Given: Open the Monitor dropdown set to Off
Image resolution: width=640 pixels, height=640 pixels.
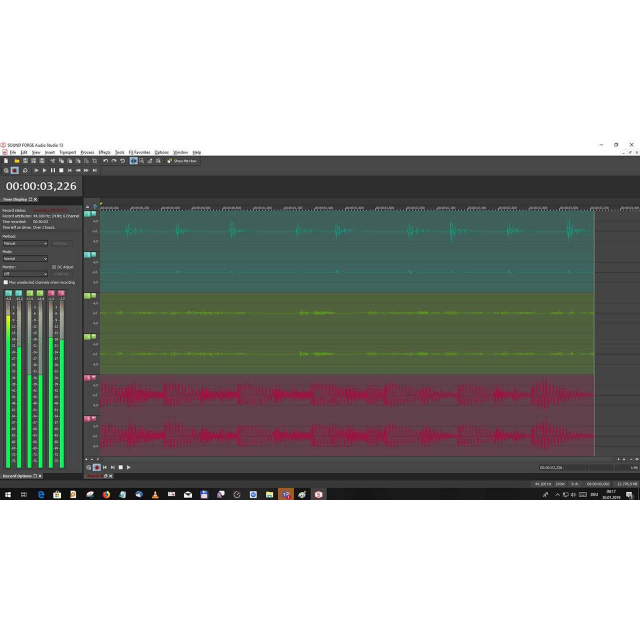Looking at the screenshot, I should [x=24, y=274].
